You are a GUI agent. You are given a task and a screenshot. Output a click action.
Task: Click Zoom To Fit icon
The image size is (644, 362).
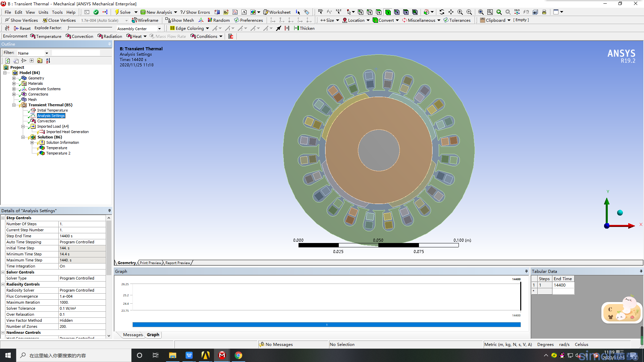tap(481, 12)
